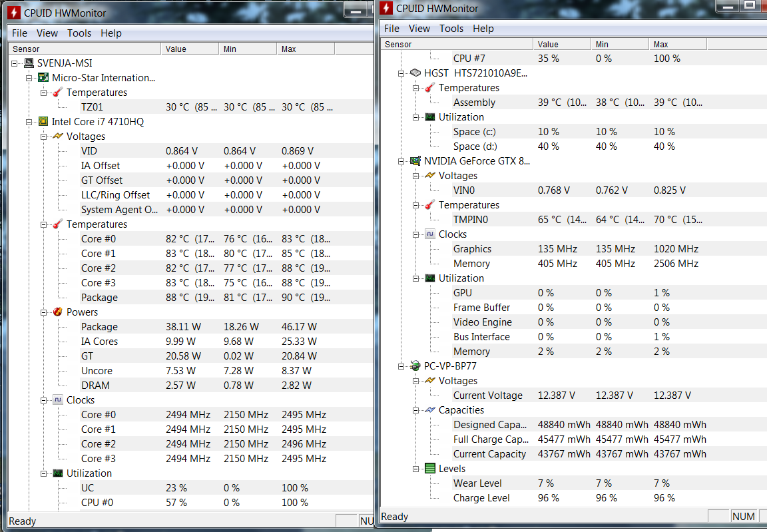767x532 pixels.
Task: Collapse the CPU Voltages section in left window
Action: (43, 137)
